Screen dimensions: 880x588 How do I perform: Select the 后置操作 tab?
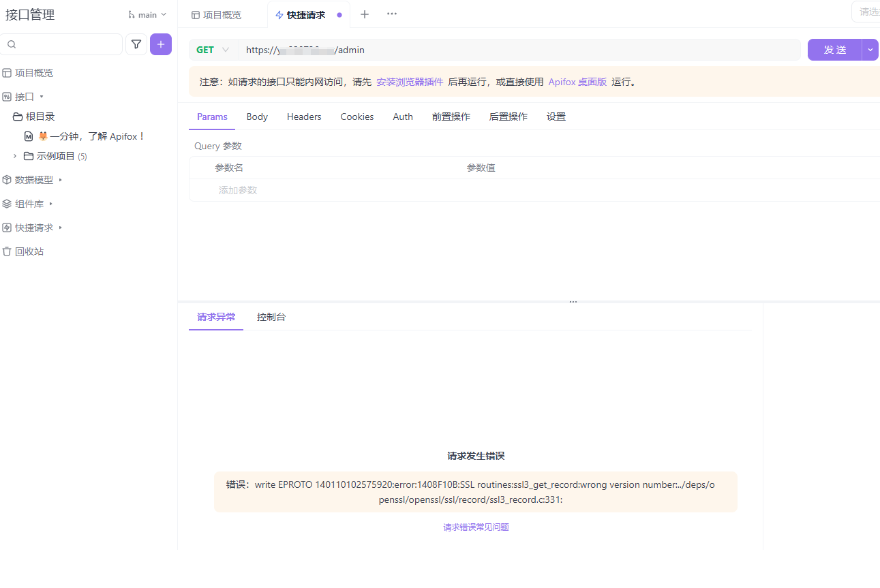click(509, 117)
